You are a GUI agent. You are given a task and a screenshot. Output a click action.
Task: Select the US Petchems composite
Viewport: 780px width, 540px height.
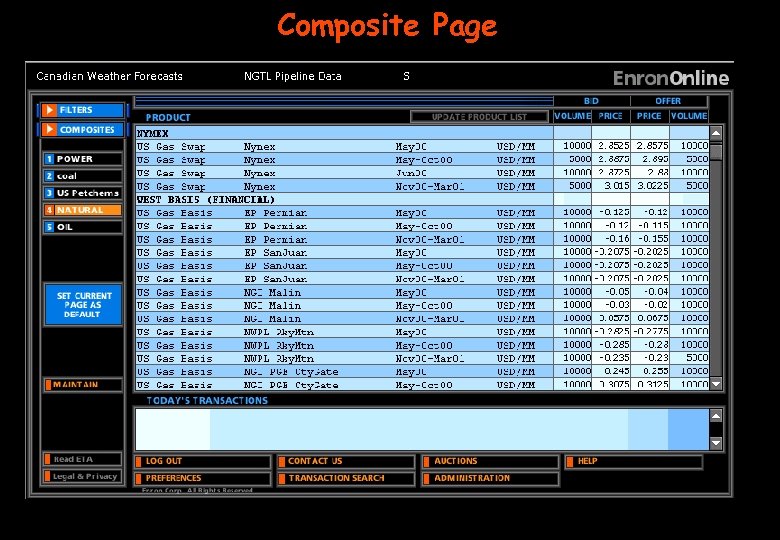coord(83,193)
